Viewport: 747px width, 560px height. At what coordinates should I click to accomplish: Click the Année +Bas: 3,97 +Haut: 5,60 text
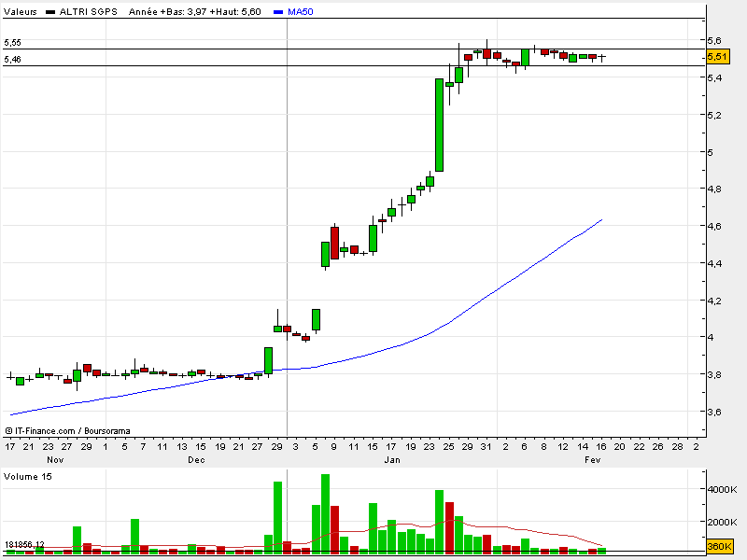pos(195,12)
